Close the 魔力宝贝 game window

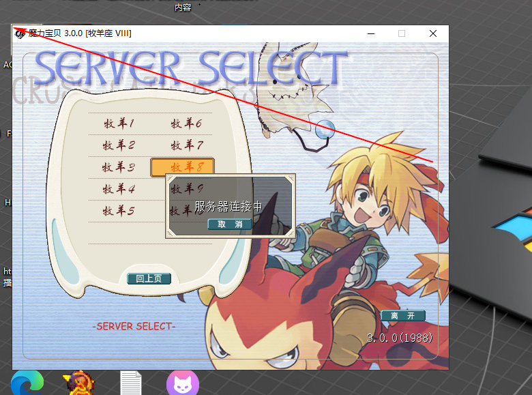pyautogui.click(x=433, y=33)
